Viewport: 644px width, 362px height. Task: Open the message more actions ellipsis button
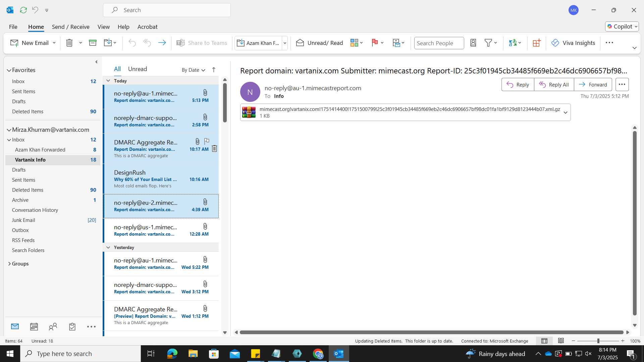[x=622, y=84]
